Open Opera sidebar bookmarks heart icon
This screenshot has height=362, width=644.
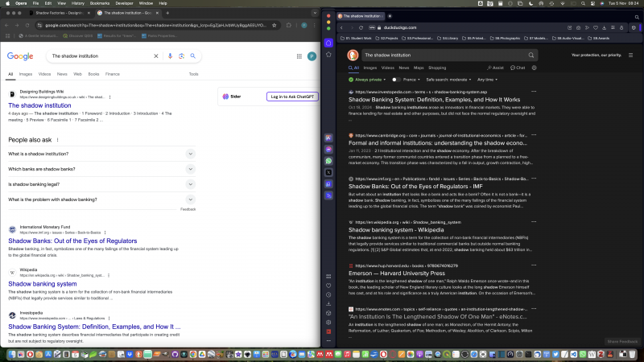coord(328,286)
